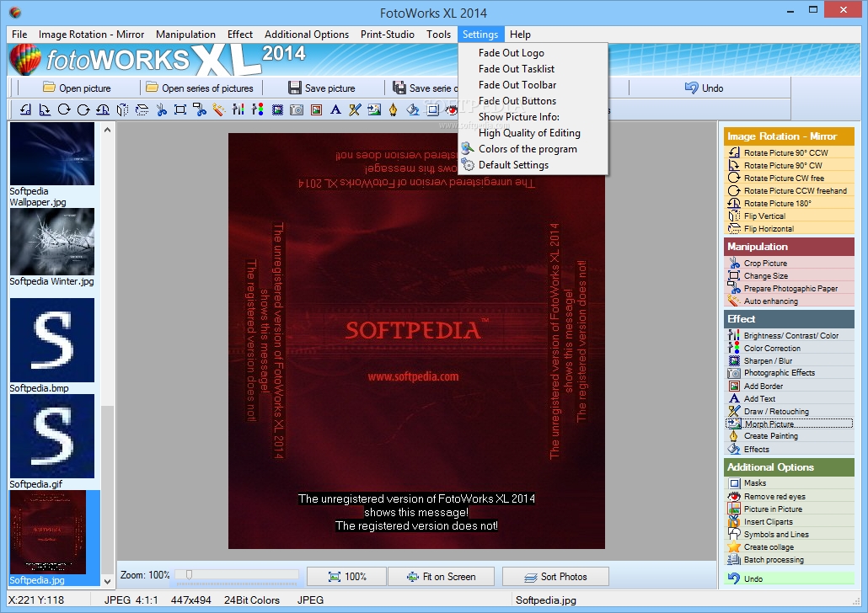Choose Default Settings menu item
Screen dimensions: 868x613
pos(533,165)
